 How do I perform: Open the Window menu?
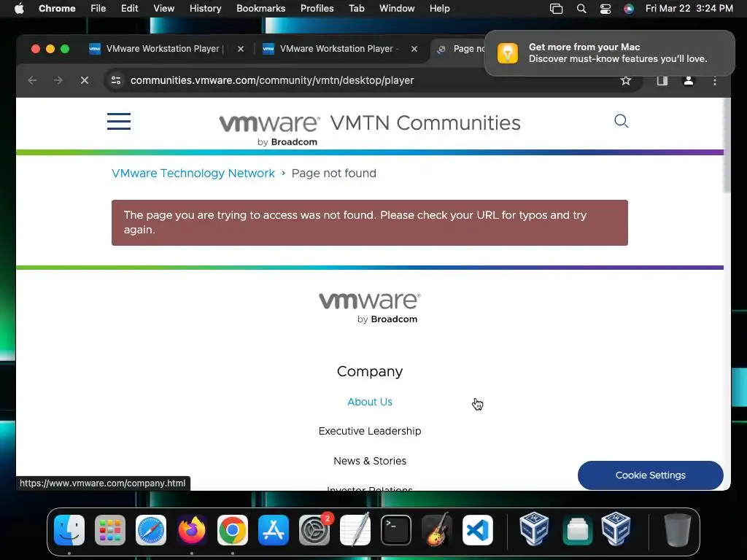[397, 9]
